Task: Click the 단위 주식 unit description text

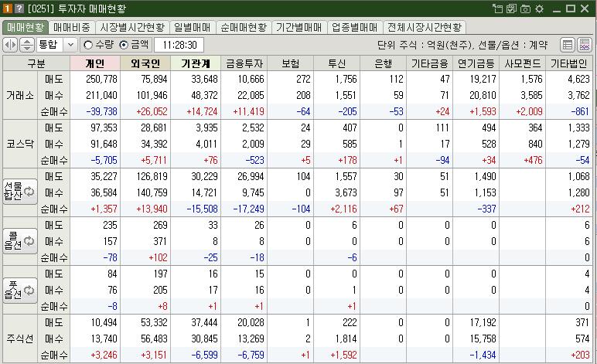Action: point(462,45)
